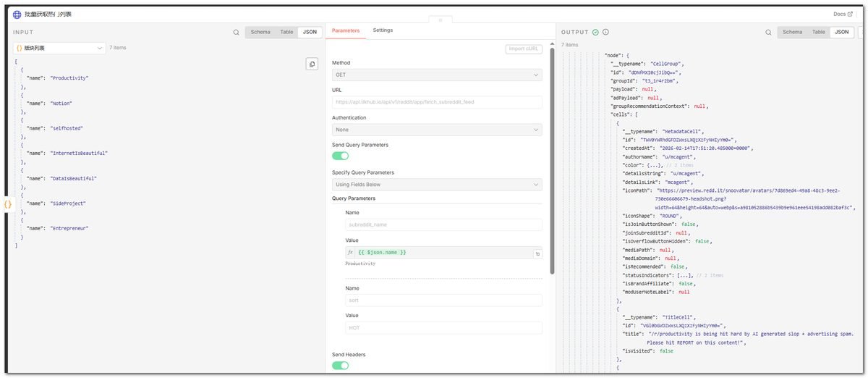Click the createdAt timestamp value
Screen dimensions: 868x378
point(705,148)
